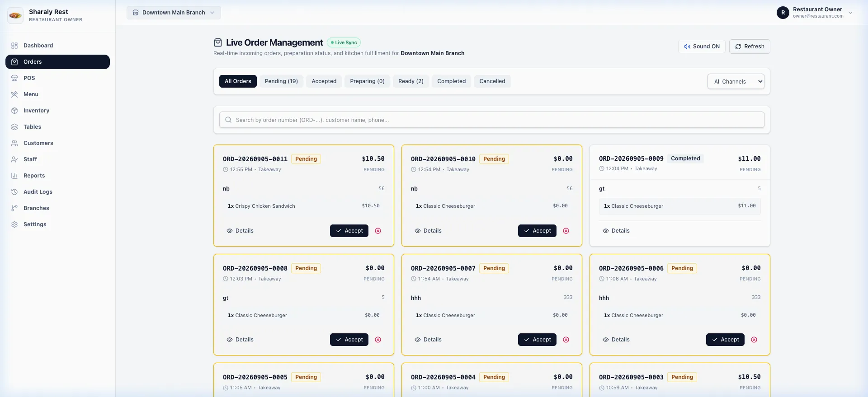Open Tables in the sidebar
This screenshot has height=397, width=868.
57,127
